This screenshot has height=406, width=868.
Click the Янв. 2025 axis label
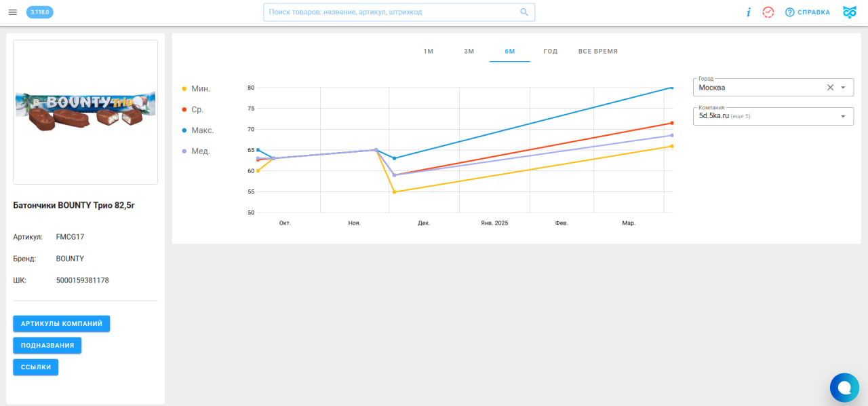[494, 223]
